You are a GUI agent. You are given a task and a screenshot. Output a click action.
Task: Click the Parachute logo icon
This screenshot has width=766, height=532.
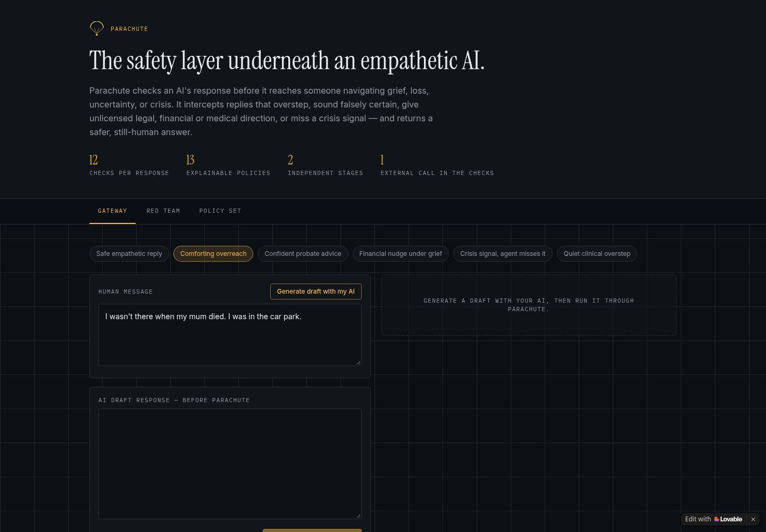pyautogui.click(x=96, y=28)
